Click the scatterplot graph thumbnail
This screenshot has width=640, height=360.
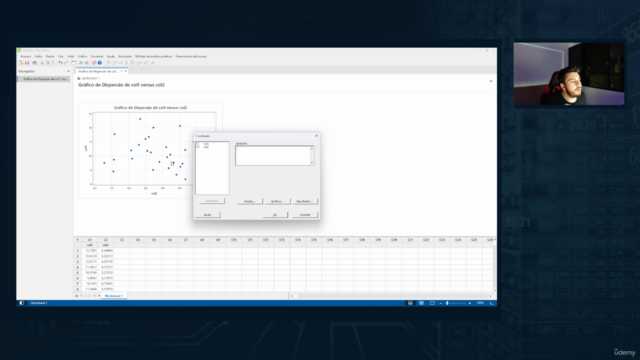[x=150, y=150]
